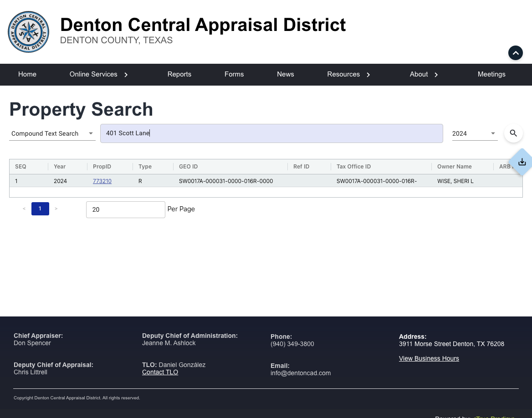Click the scroll-to-top chevron button

[x=516, y=53]
